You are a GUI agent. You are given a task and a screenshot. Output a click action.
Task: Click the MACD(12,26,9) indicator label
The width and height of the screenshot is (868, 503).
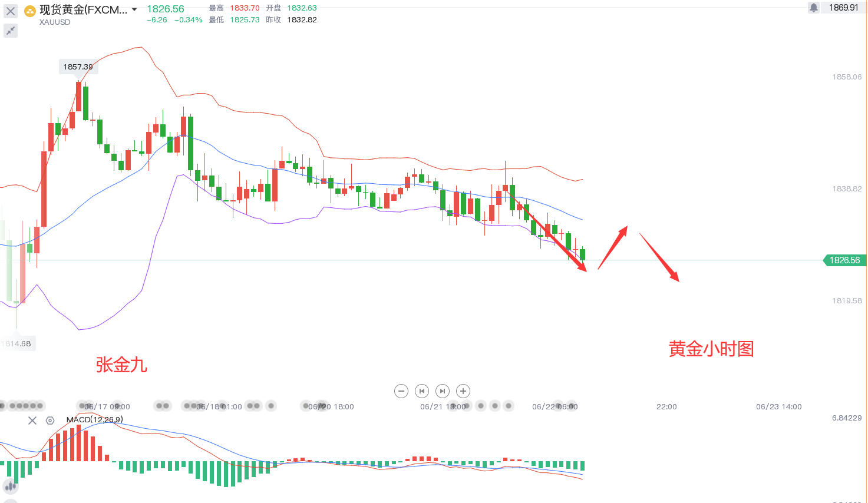point(95,420)
